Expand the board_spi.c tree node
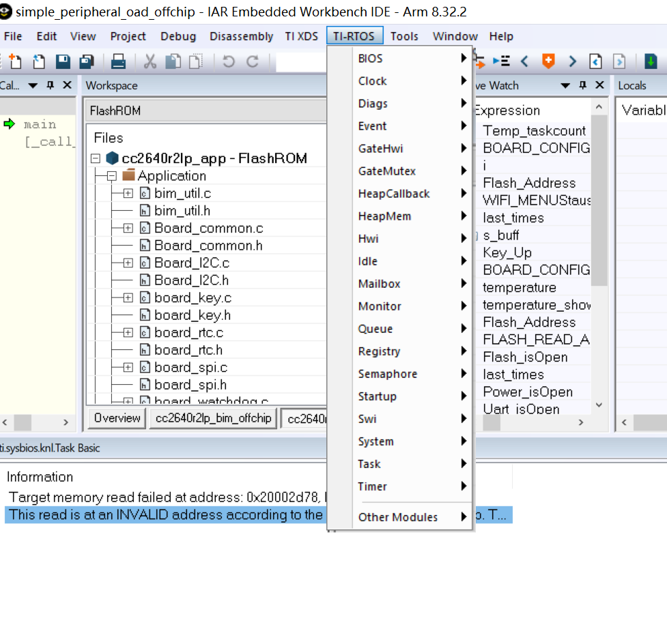 tap(128, 367)
